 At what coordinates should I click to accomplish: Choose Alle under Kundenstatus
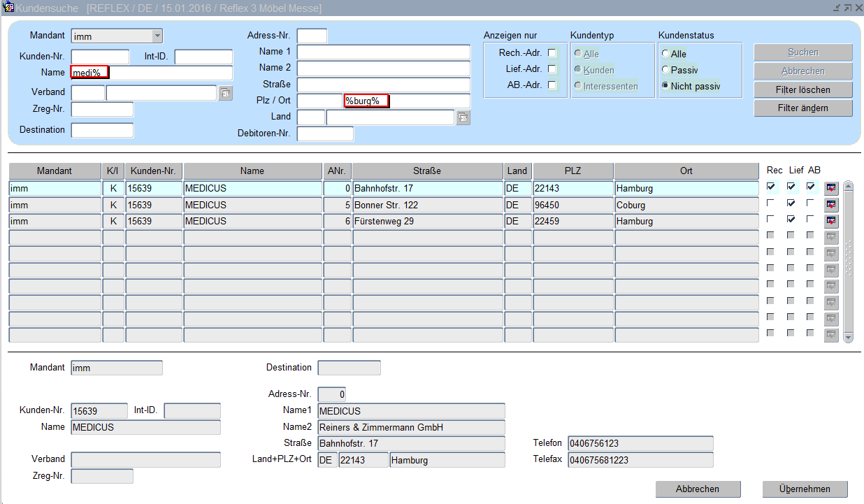click(665, 54)
